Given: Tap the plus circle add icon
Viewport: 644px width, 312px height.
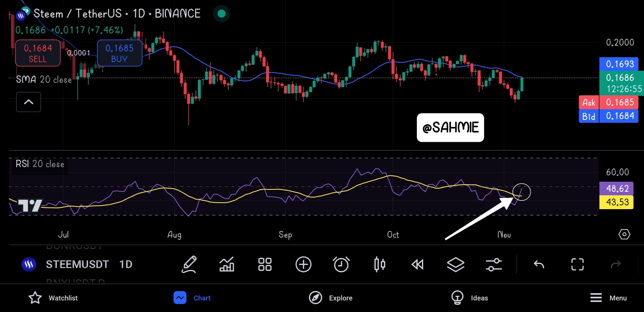Looking at the screenshot, I should click(x=303, y=264).
